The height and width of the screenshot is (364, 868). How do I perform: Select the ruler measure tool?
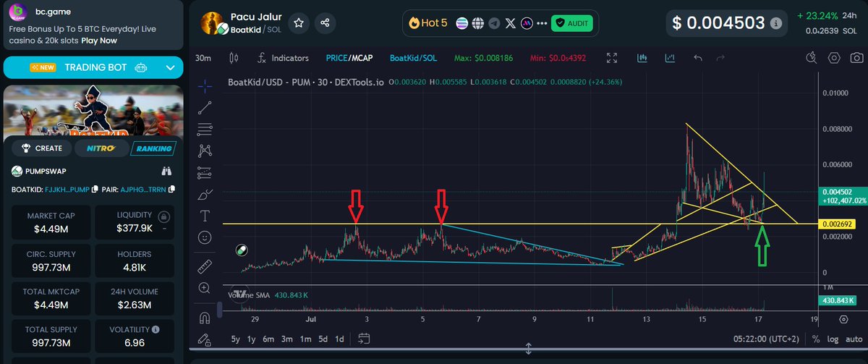(205, 266)
